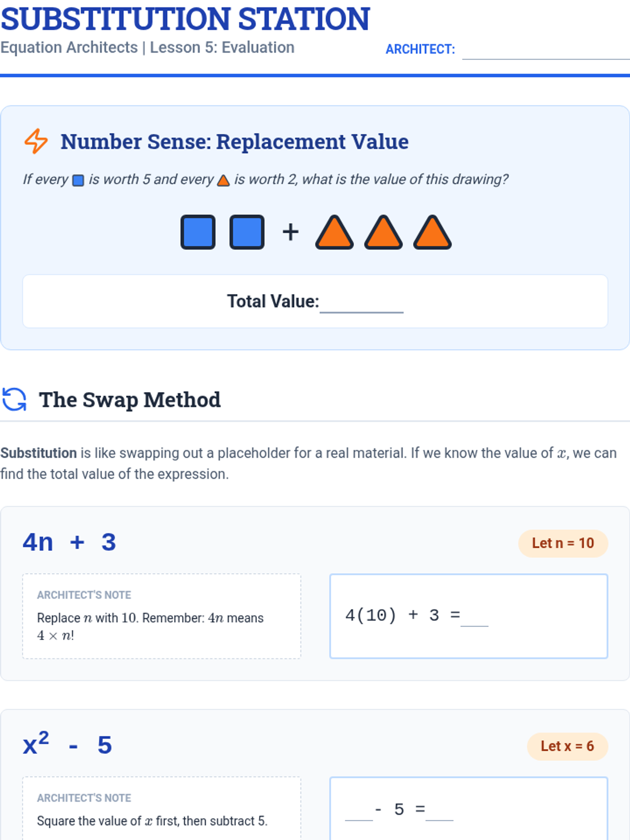The image size is (630, 840).
Task: Click the last large orange triangle
Action: point(432,232)
